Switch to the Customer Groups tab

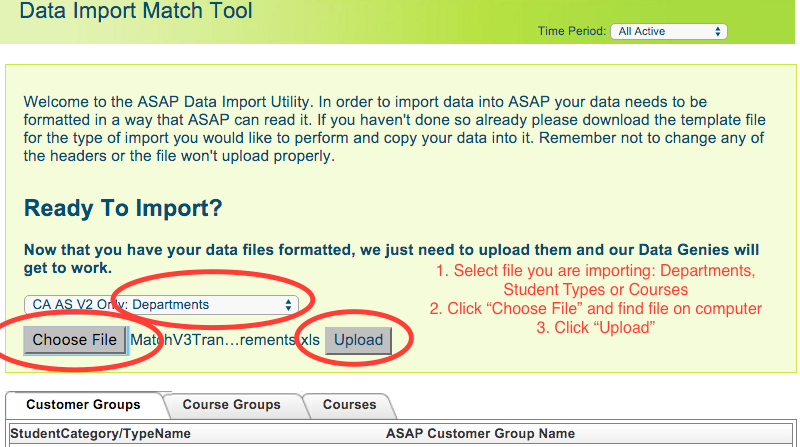83,405
